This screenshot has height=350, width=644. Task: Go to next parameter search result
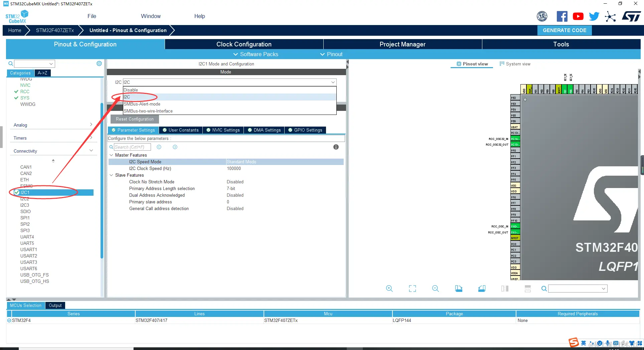coord(175,147)
